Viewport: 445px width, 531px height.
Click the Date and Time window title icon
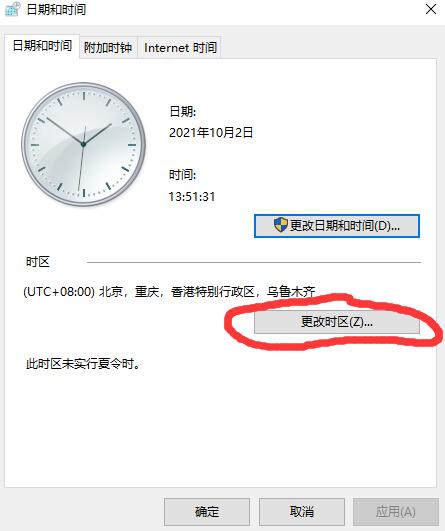coord(13,9)
